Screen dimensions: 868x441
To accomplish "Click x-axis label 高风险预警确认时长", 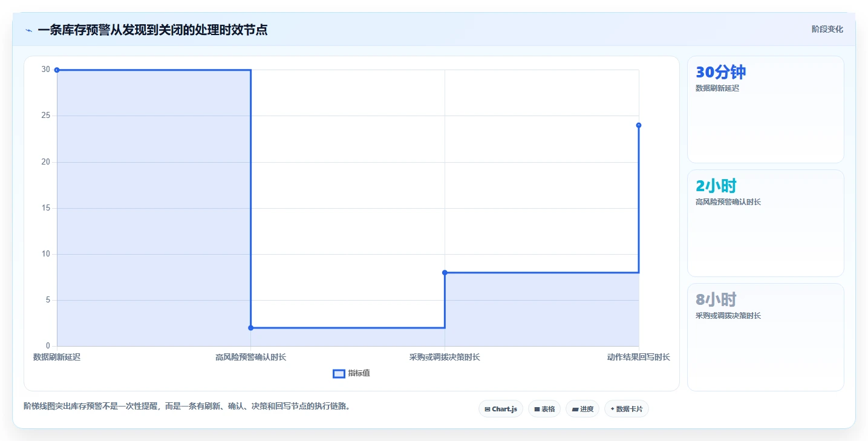I will (x=250, y=357).
